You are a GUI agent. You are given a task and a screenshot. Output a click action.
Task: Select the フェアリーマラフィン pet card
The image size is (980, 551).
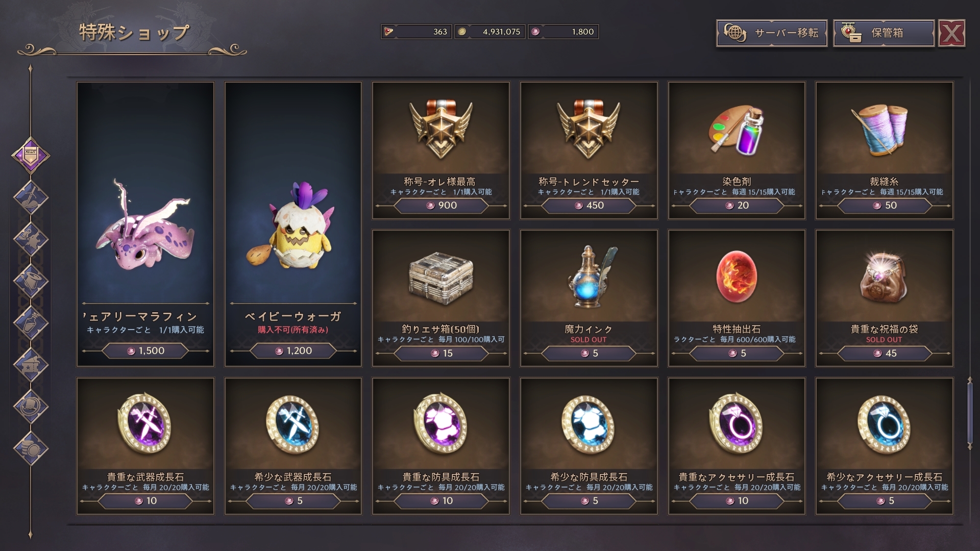pyautogui.click(x=145, y=224)
